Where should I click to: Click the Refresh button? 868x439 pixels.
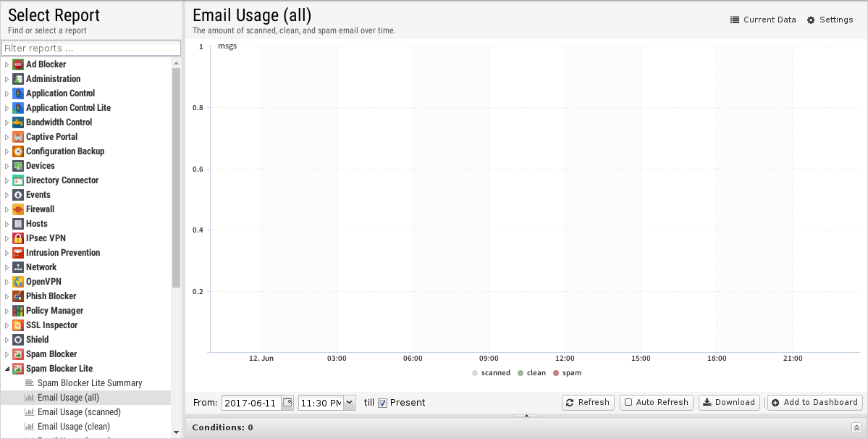pyautogui.click(x=588, y=403)
